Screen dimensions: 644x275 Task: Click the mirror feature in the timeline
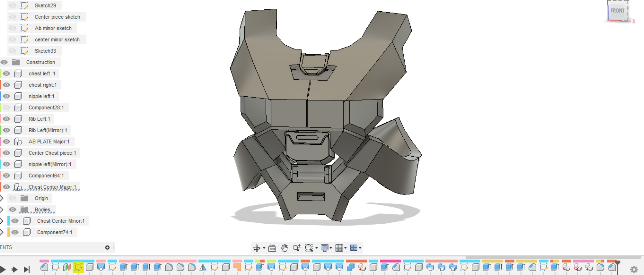point(203,267)
